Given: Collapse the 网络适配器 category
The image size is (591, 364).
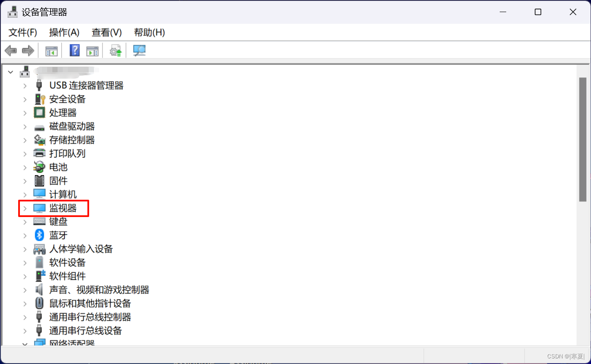Looking at the screenshot, I should pos(25,343).
